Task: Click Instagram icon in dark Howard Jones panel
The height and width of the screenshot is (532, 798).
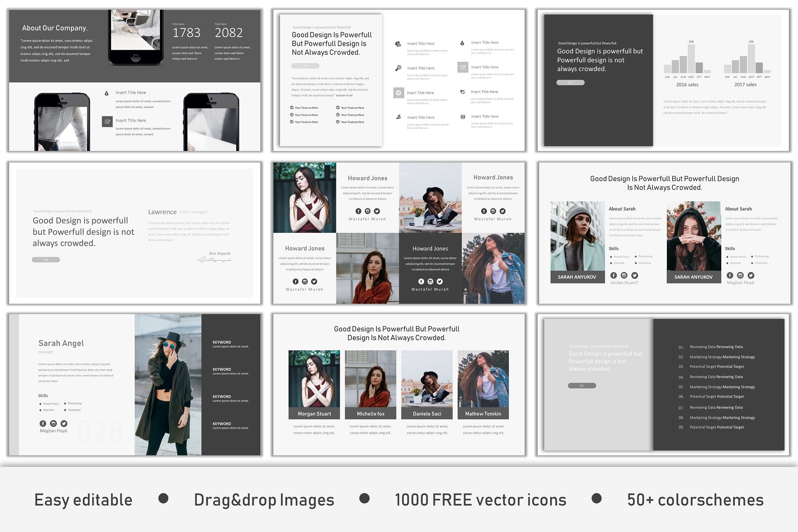Action: coord(430,281)
